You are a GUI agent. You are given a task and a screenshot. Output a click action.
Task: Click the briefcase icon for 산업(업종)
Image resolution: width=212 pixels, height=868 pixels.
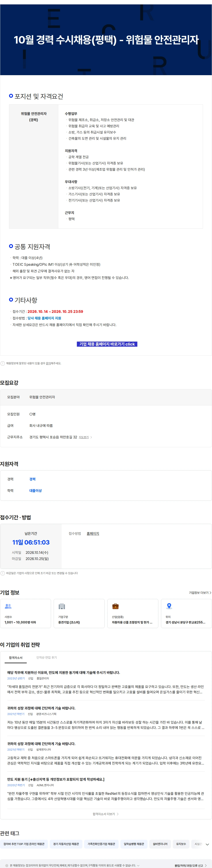point(115,606)
